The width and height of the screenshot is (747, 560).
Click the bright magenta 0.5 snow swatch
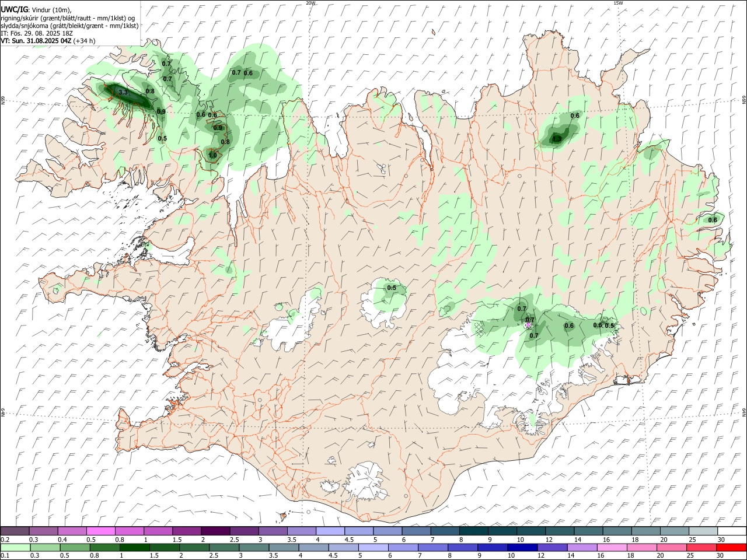click(100, 531)
